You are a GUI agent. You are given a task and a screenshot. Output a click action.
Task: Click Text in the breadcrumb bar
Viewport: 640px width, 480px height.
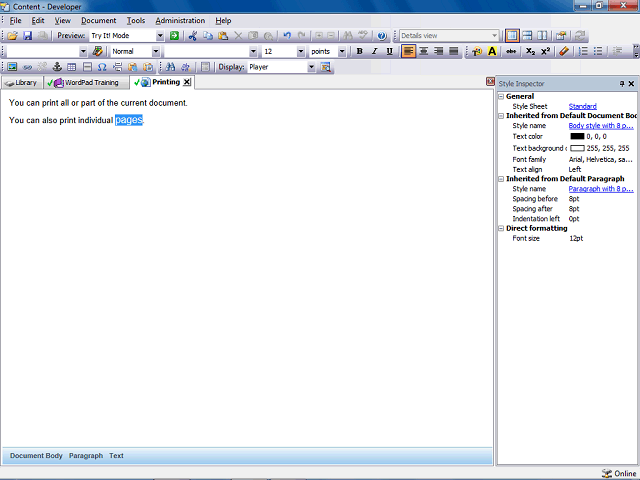click(116, 456)
